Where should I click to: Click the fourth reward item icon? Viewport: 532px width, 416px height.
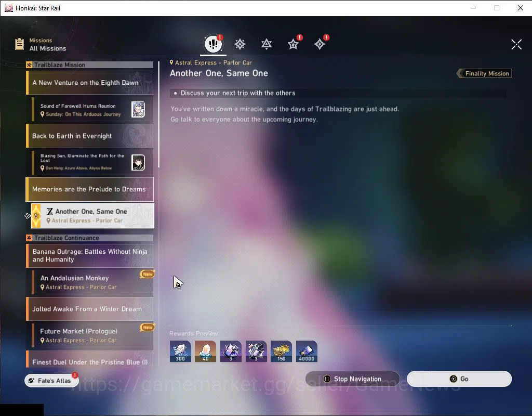(x=256, y=351)
